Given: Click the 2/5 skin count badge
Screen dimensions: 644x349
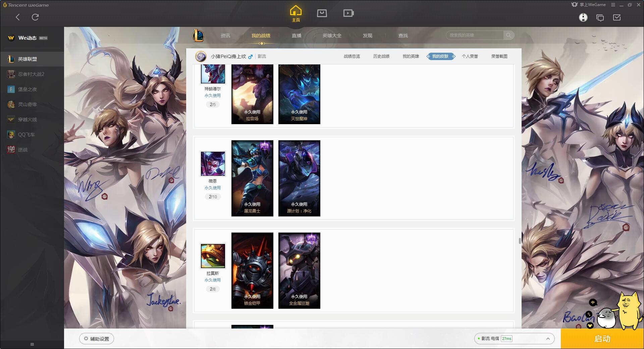Looking at the screenshot, I should (x=213, y=104).
